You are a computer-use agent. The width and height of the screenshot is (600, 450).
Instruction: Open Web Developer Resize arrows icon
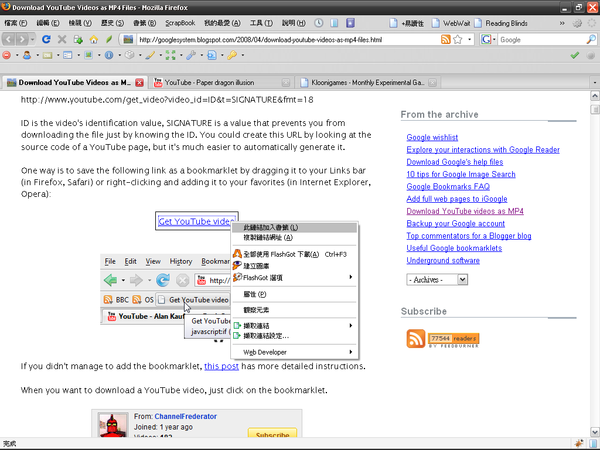[x=171, y=55]
